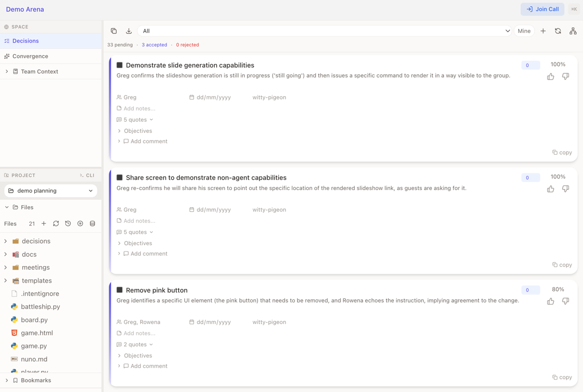583x392 pixels.
Task: Open the hierarchy view icon at top right
Action: 573,31
